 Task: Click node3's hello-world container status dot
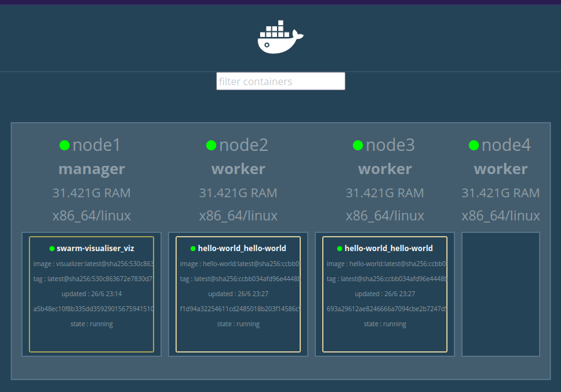click(x=340, y=249)
